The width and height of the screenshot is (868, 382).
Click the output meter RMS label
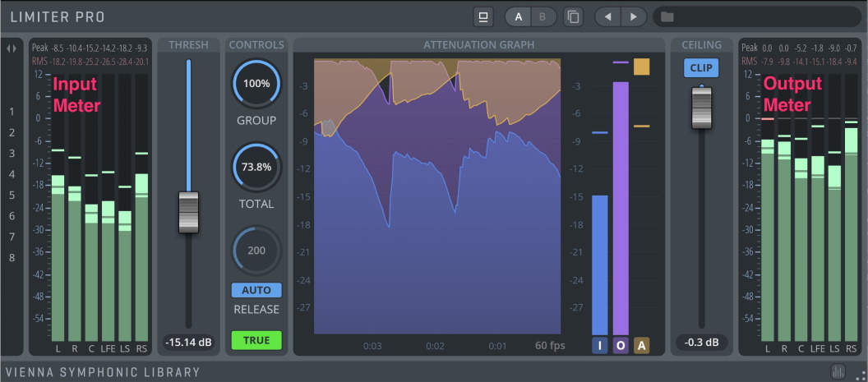click(749, 62)
